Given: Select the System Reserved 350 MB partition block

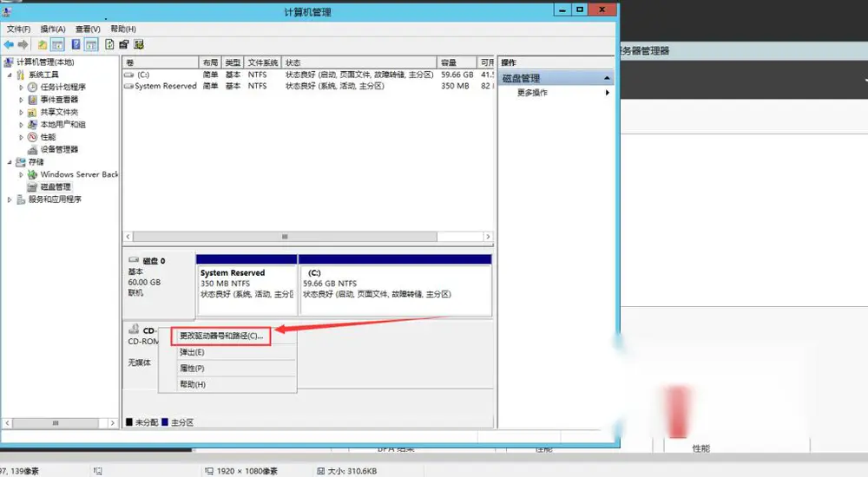Looking at the screenshot, I should tap(247, 285).
